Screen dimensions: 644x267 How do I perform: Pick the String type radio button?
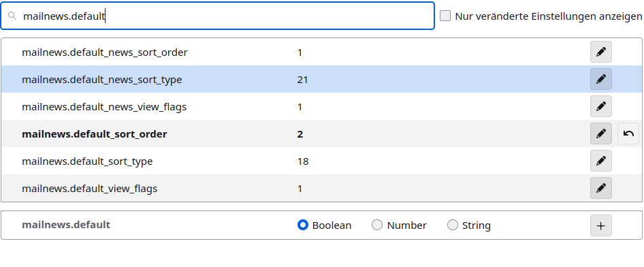tap(453, 225)
